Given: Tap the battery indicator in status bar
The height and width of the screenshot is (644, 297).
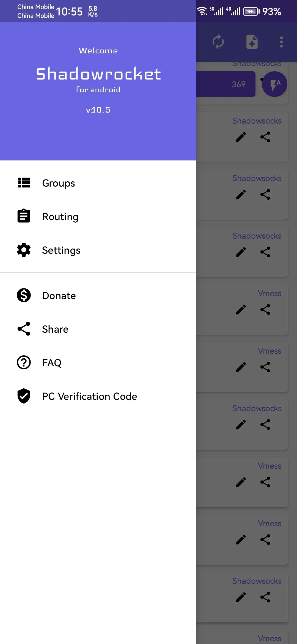Looking at the screenshot, I should tap(251, 12).
